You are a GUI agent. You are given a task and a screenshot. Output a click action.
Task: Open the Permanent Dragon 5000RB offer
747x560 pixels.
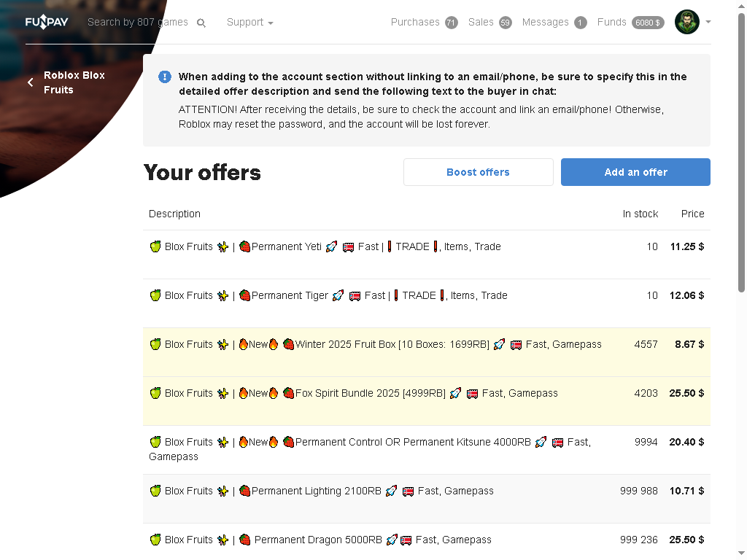click(x=426, y=542)
